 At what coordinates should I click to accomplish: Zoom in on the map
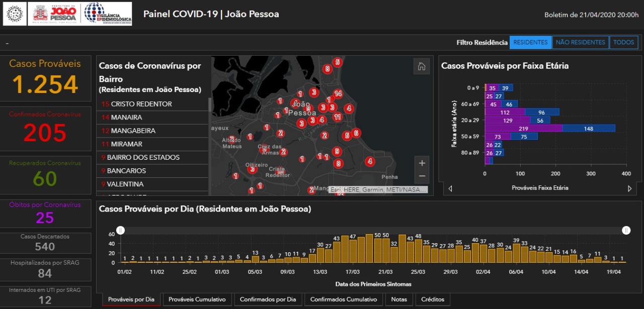tap(422, 163)
